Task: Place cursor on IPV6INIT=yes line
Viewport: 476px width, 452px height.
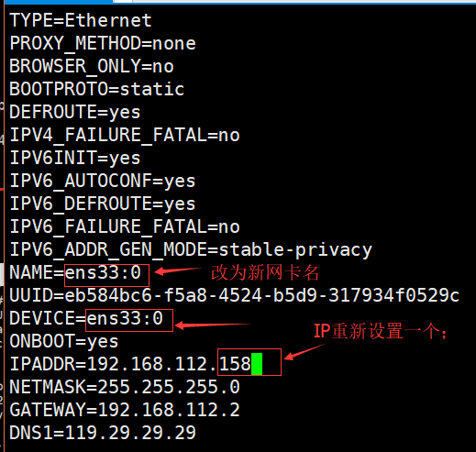Action: 75,158
